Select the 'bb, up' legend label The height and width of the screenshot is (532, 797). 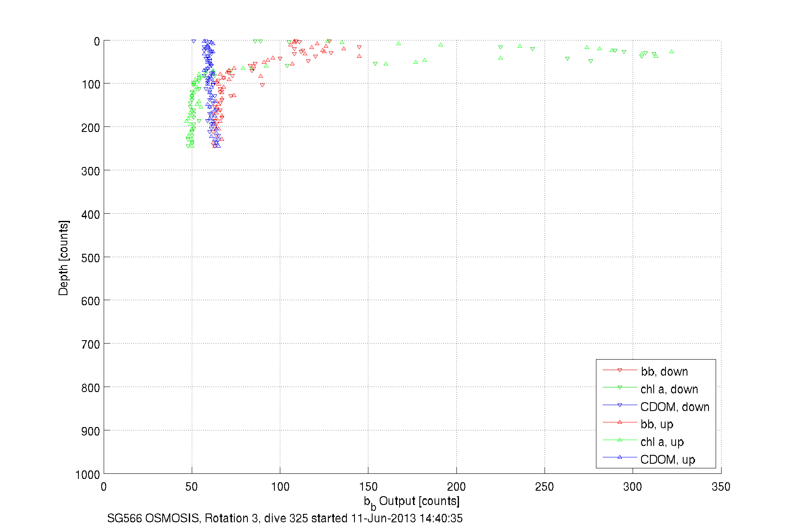(657, 424)
